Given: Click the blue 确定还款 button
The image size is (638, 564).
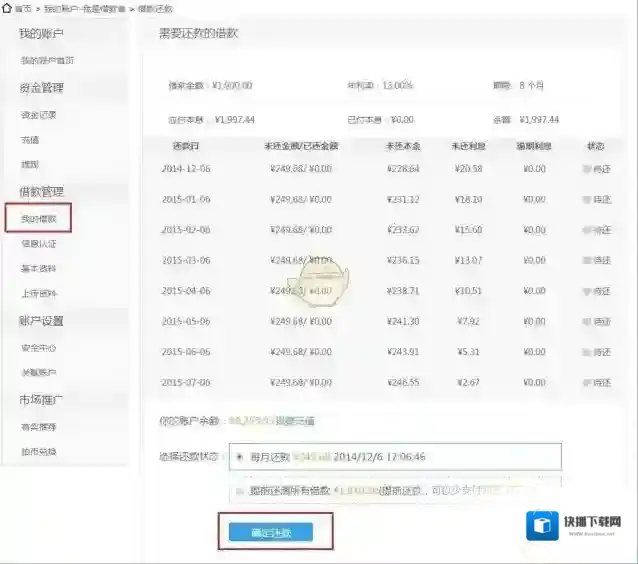Looking at the screenshot, I should tap(271, 532).
